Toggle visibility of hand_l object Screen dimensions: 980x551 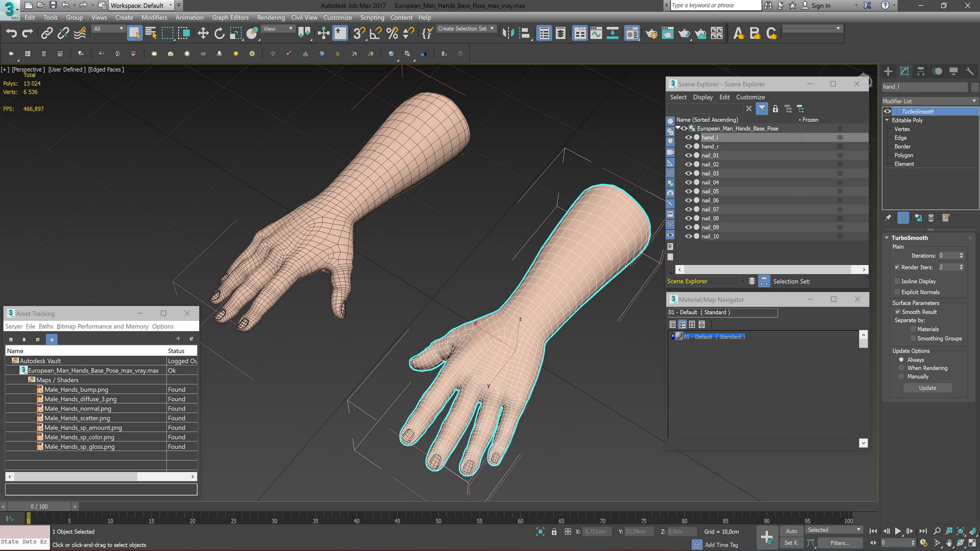click(x=689, y=137)
